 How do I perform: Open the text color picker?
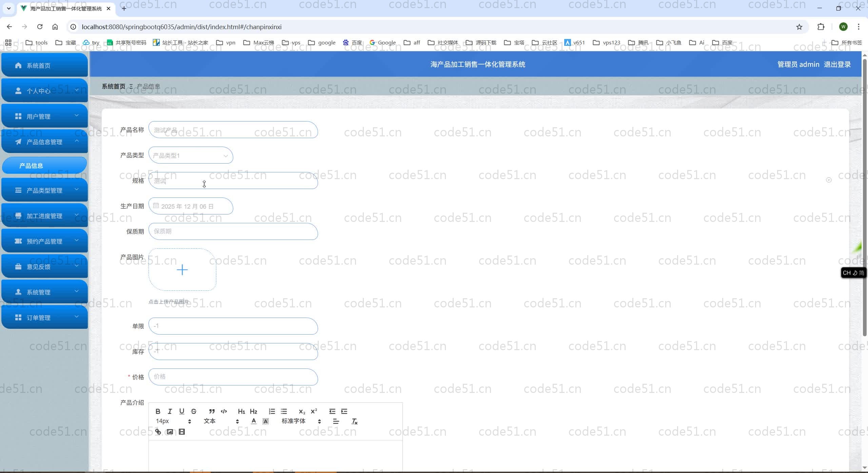click(254, 421)
